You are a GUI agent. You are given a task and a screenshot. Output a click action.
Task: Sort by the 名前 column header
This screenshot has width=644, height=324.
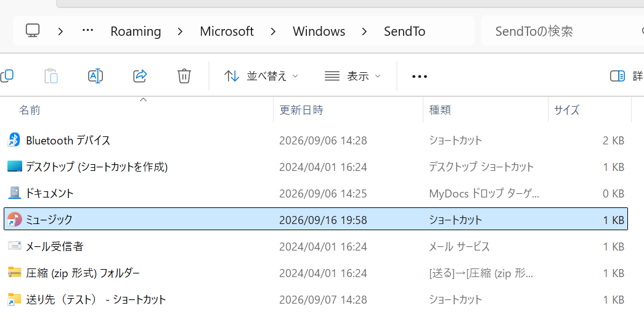(30, 110)
